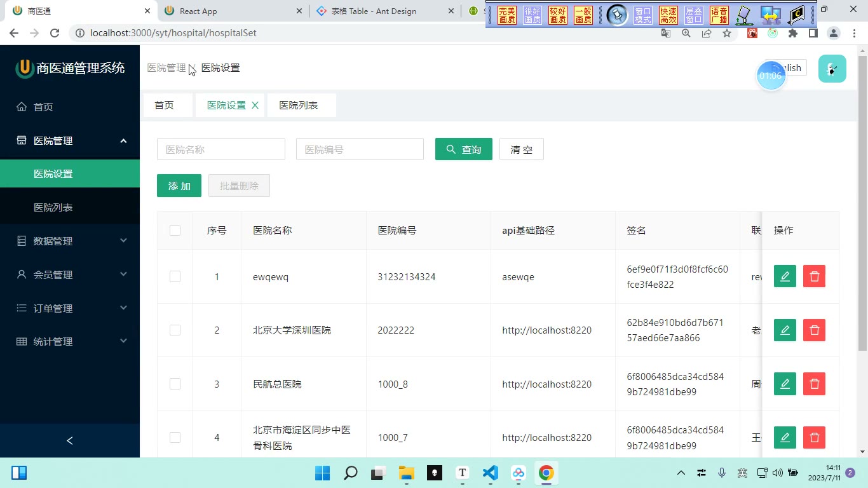Viewport: 868px width, 488px height.
Task: Click the user avatar at top right
Action: coord(832,69)
